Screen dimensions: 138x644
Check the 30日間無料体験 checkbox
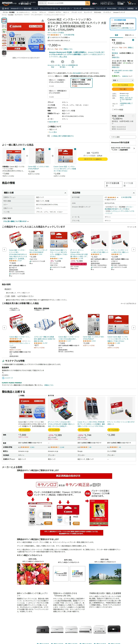point(112,20)
